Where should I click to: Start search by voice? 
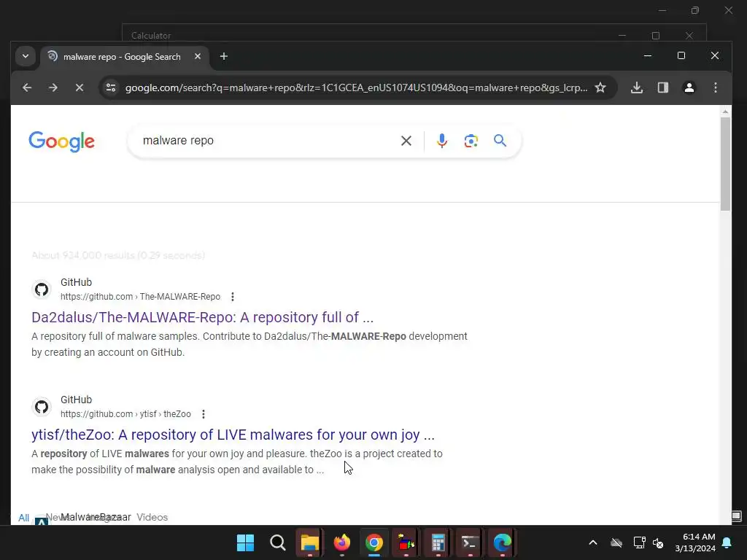[442, 141]
